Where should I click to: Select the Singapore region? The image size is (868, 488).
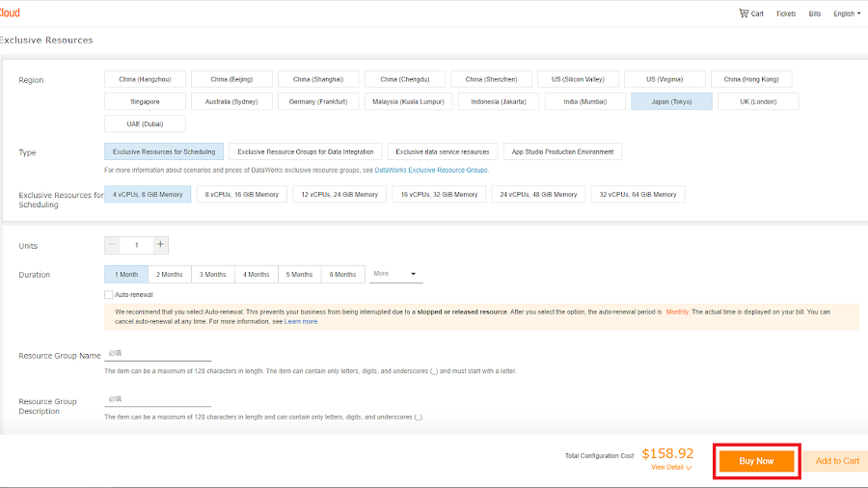[145, 101]
